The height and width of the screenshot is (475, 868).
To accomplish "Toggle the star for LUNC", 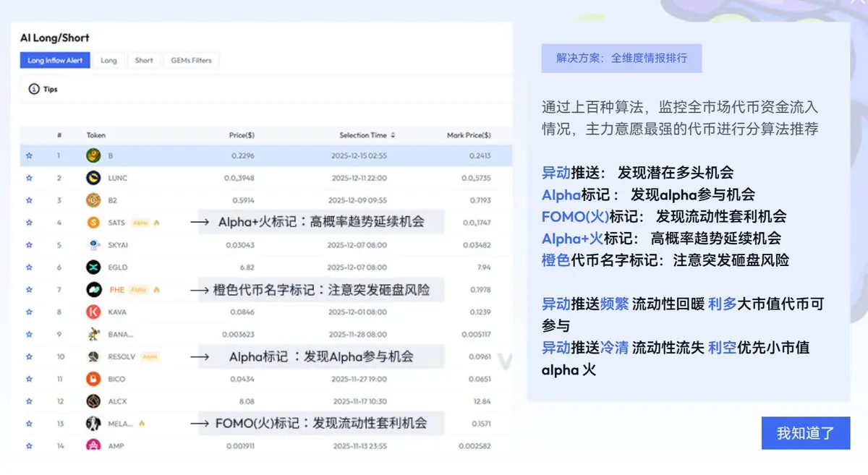I will tap(29, 178).
